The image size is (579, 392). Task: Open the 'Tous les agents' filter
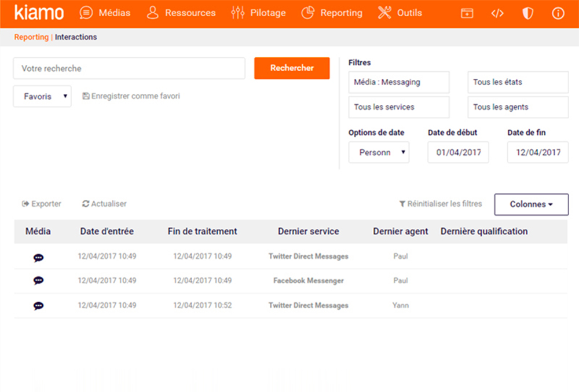[x=518, y=107]
